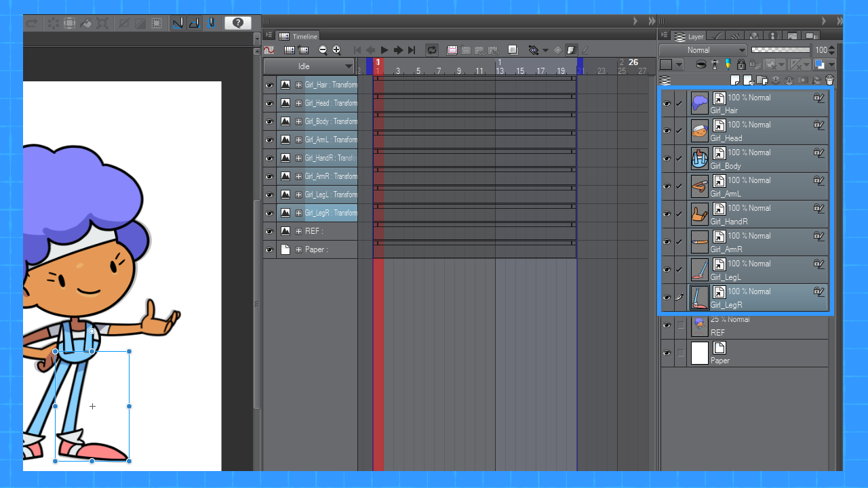Select the Girl_ArmR track in Timeline
The height and width of the screenshot is (488, 868).
331,176
